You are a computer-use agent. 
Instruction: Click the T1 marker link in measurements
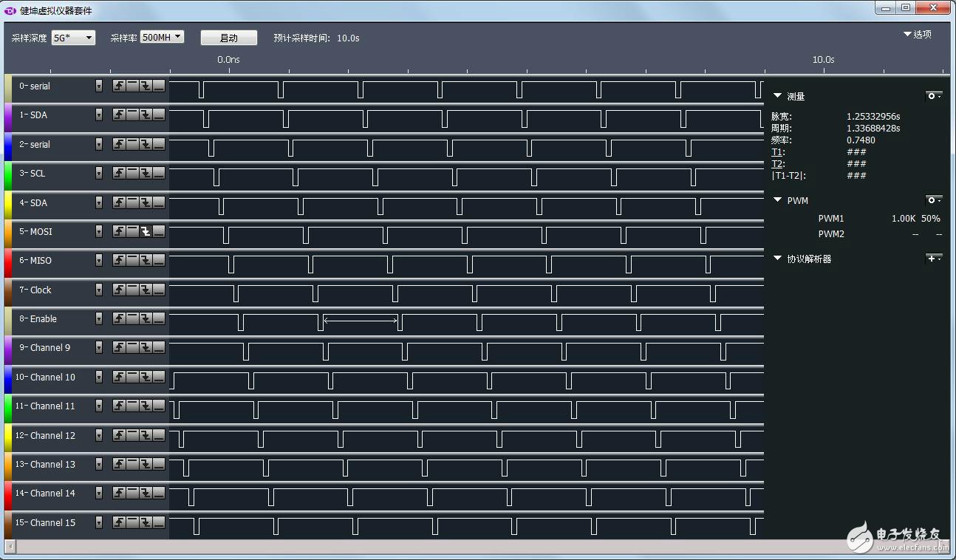[x=777, y=152]
